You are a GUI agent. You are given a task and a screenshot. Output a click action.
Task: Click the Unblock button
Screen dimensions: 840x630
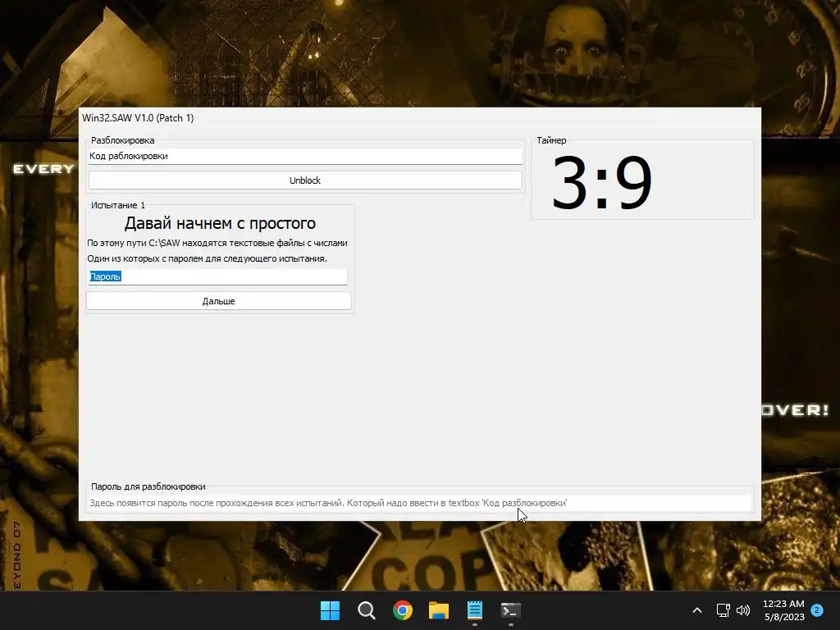pos(305,180)
